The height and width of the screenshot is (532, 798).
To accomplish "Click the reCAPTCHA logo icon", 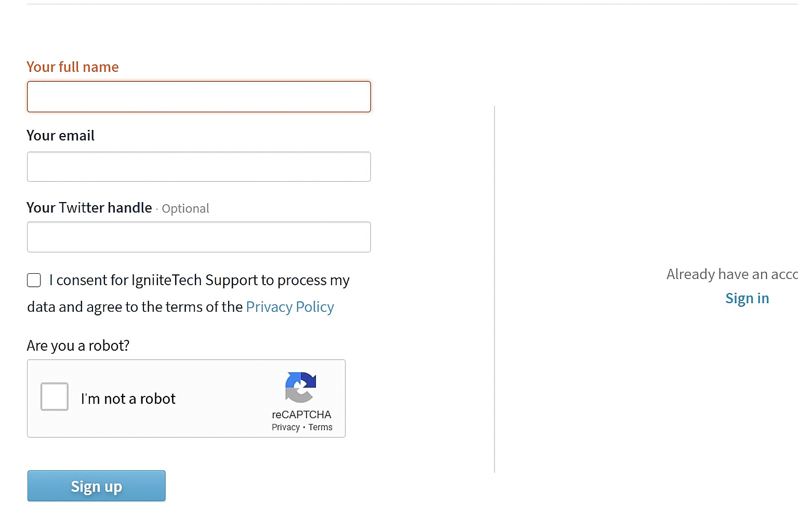I will 300,388.
